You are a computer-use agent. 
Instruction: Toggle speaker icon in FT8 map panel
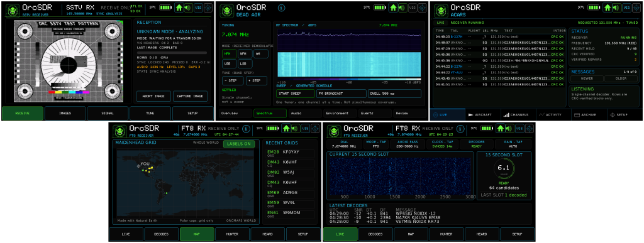[295, 129]
